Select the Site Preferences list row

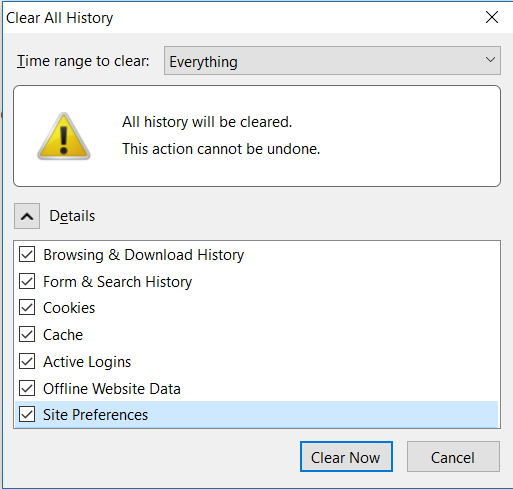(257, 415)
